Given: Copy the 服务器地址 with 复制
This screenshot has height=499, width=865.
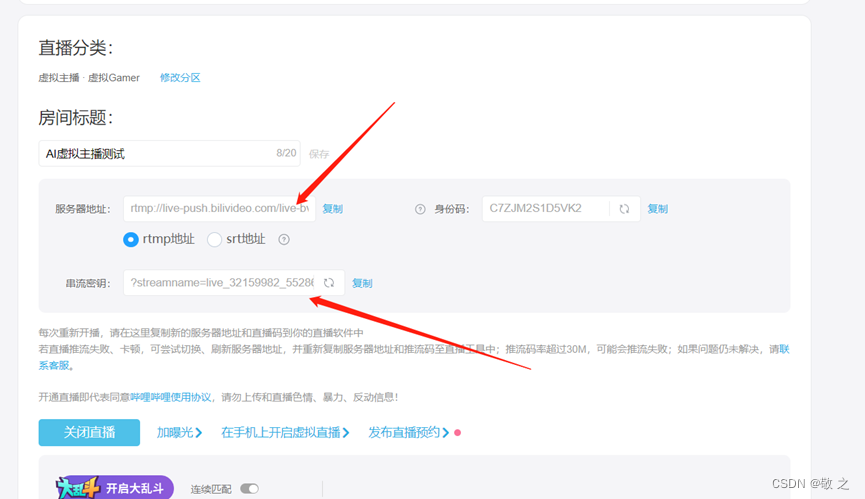Looking at the screenshot, I should (333, 209).
